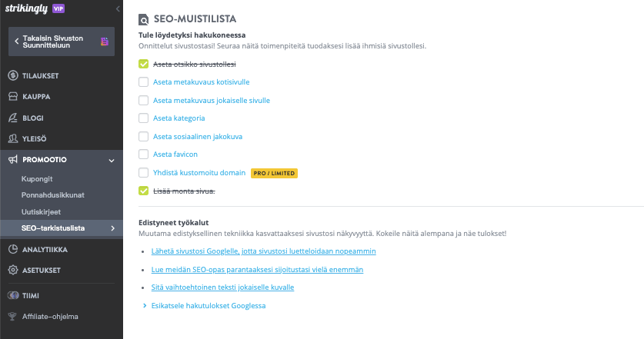Click the Tilaukset dollar icon
The width and height of the screenshot is (644, 339).
tap(13, 75)
